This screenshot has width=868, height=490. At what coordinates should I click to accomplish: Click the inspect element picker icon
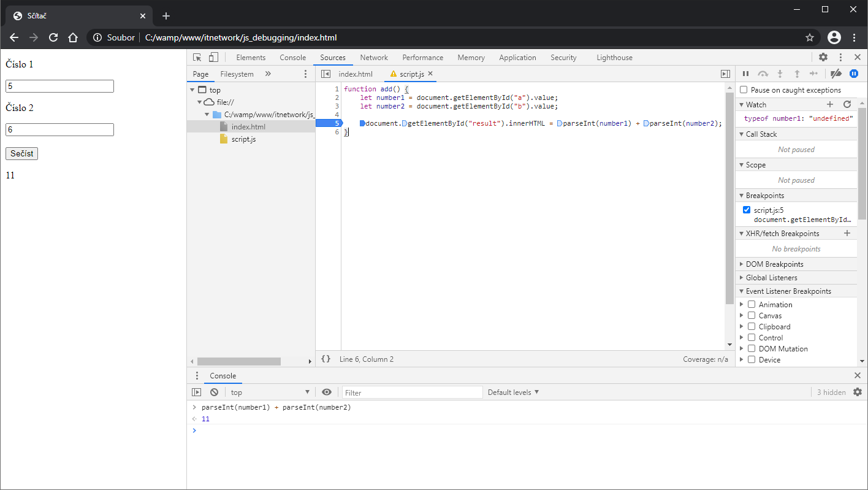(x=197, y=58)
